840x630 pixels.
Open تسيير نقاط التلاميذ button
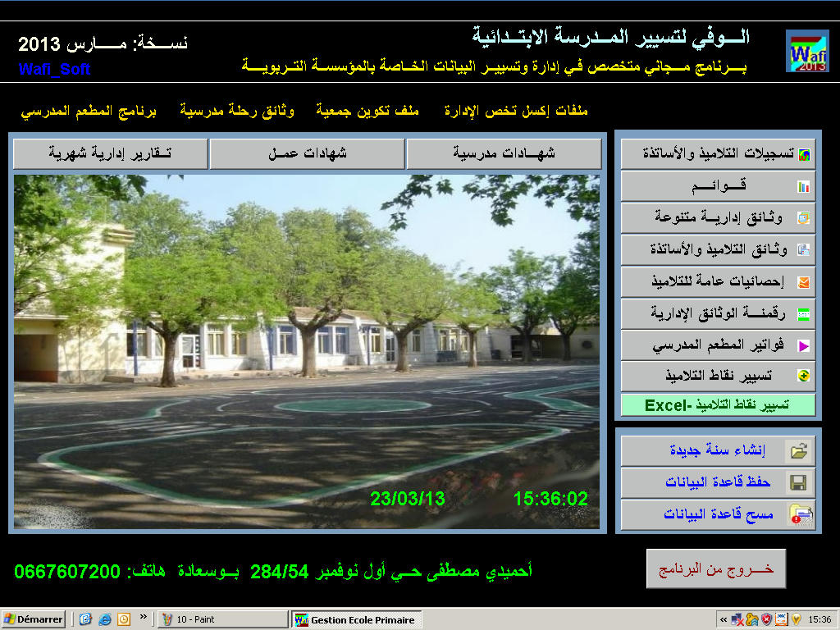click(x=718, y=376)
